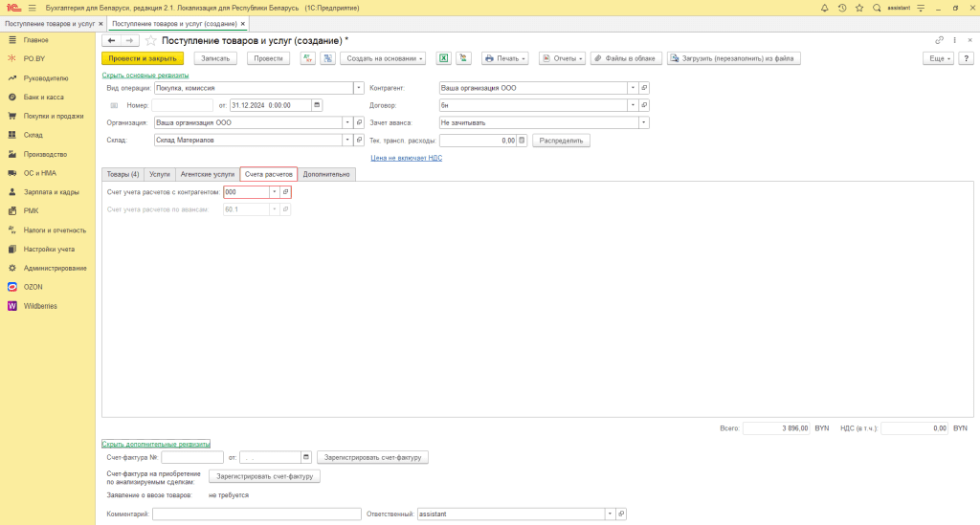980x525 pixels.
Task: Open the Зачет аванса dropdown list
Action: [644, 122]
